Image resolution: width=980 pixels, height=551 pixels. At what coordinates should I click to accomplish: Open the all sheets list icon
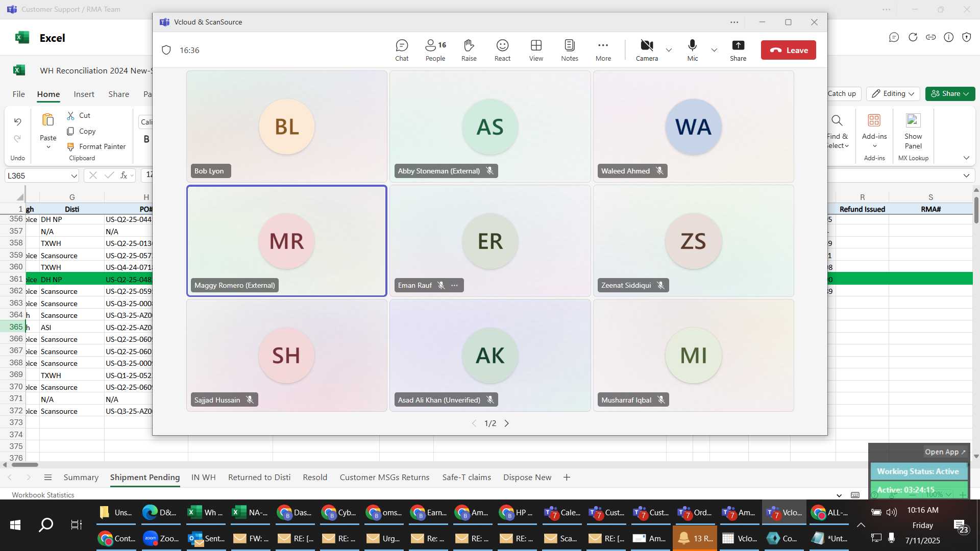coord(48,477)
